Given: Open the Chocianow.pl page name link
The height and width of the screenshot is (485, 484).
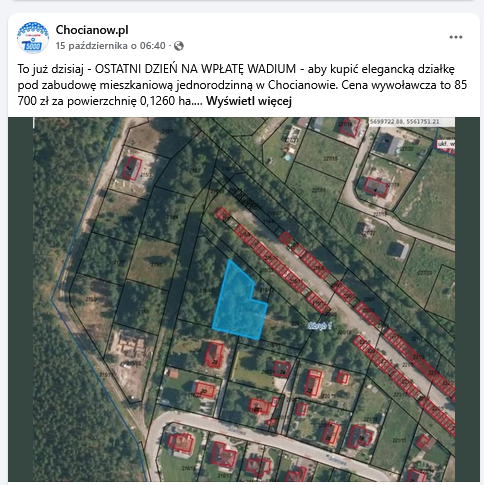Looking at the screenshot, I should [92, 30].
